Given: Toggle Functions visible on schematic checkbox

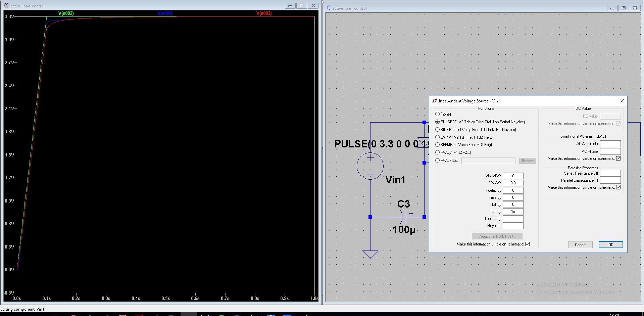Looking at the screenshot, I should 528,244.
